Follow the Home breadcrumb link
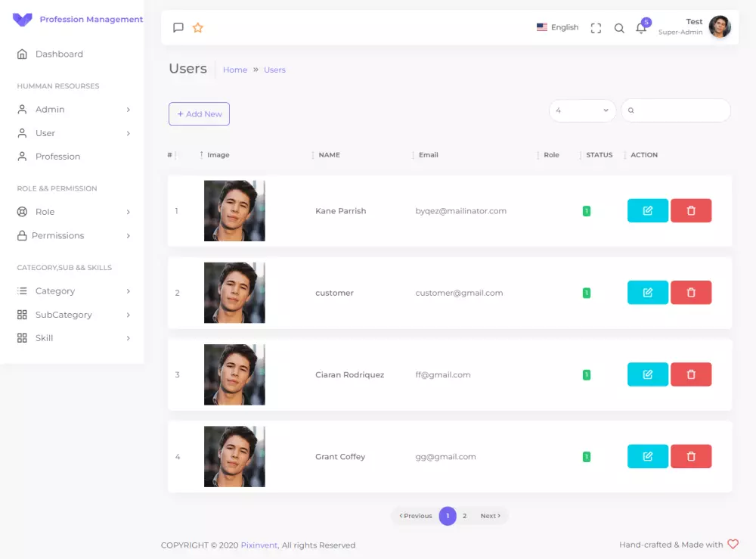This screenshot has width=756, height=559. pos(235,70)
